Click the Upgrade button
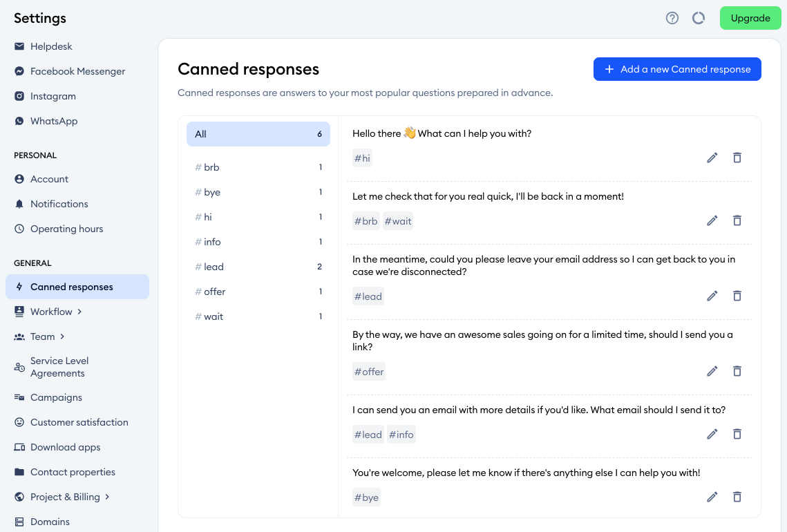Screen dimensions: 787x532 [x=750, y=18]
